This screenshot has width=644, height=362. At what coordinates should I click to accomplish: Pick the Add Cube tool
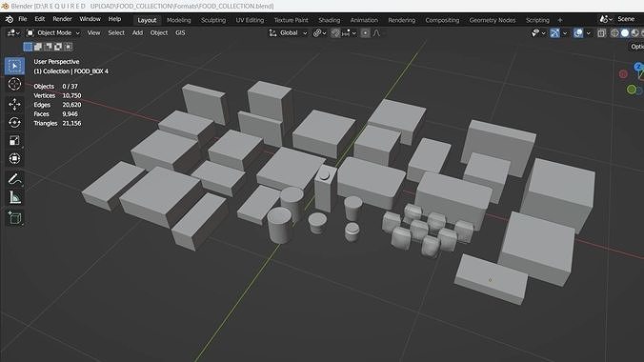[x=14, y=218]
